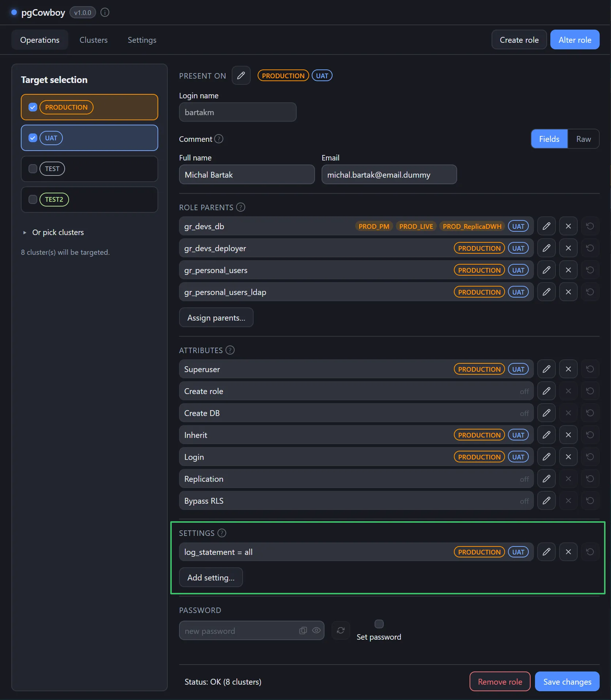This screenshot has width=611, height=700.
Task: Click the PROD_ReplicaDWH tag on gr_devs_db
Action: click(x=472, y=226)
